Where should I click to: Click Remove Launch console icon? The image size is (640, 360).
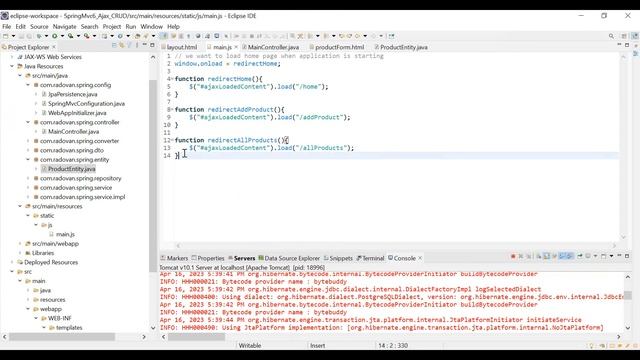coord(521,256)
